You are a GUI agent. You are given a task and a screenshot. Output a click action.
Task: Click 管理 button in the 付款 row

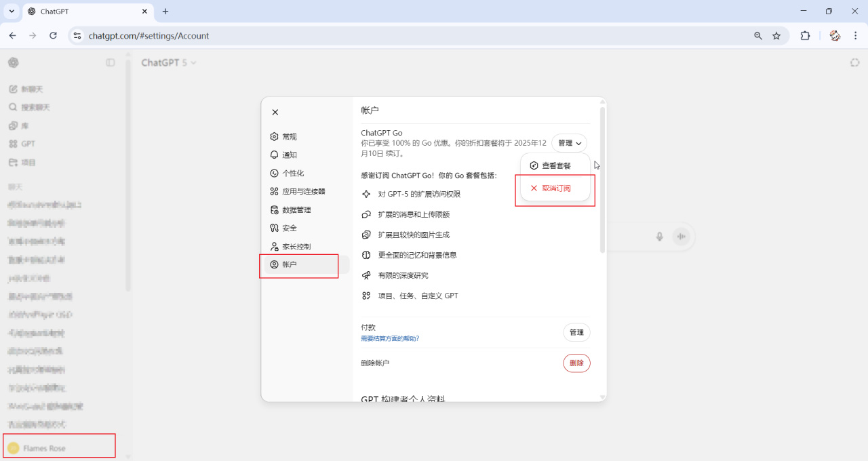(576, 332)
